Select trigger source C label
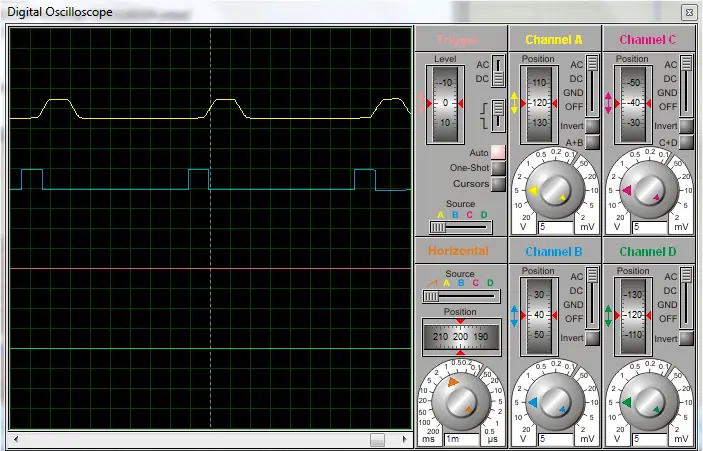 coord(469,215)
